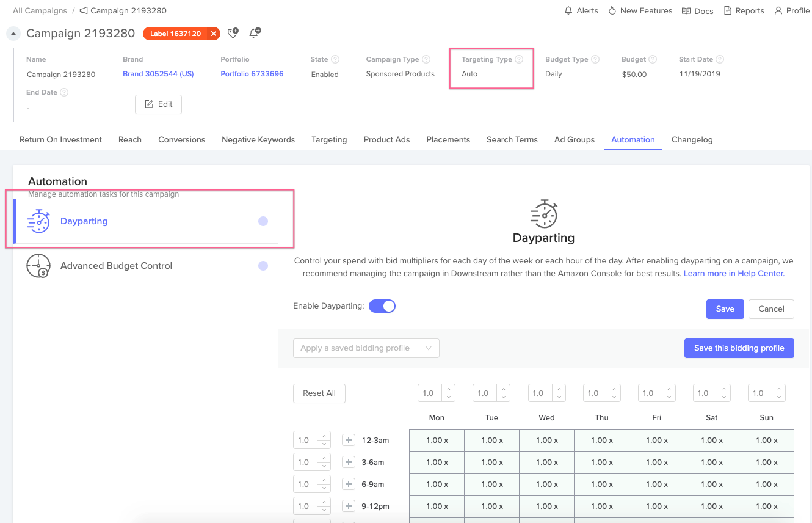Viewport: 812px width, 523px height.
Task: Open the Docs icon in top navigation
Action: (687, 10)
